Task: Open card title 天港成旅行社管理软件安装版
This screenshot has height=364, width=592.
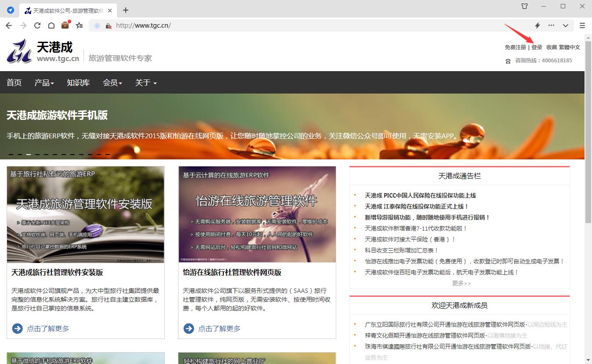Action: [57, 273]
